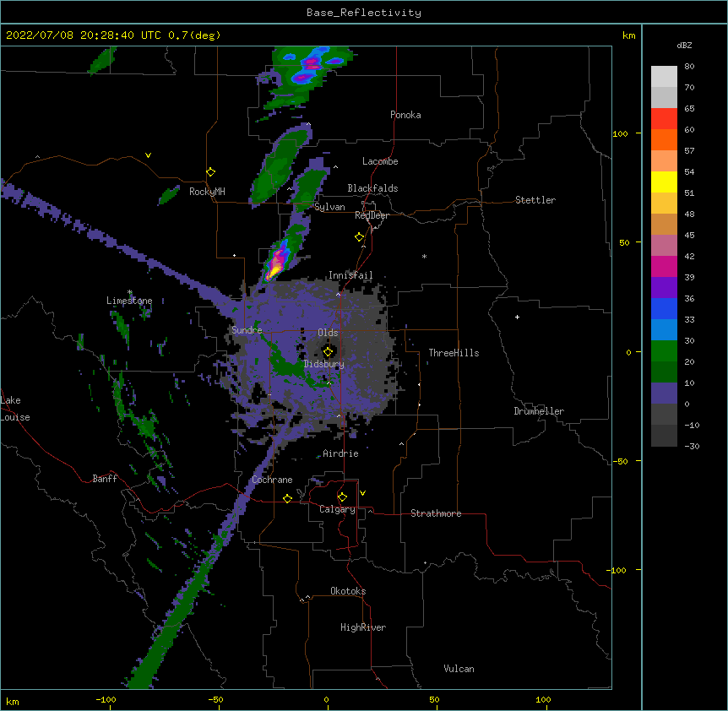Click the Blackfalds city label
Image resolution: width=728 pixels, height=711 pixels.
point(372,188)
